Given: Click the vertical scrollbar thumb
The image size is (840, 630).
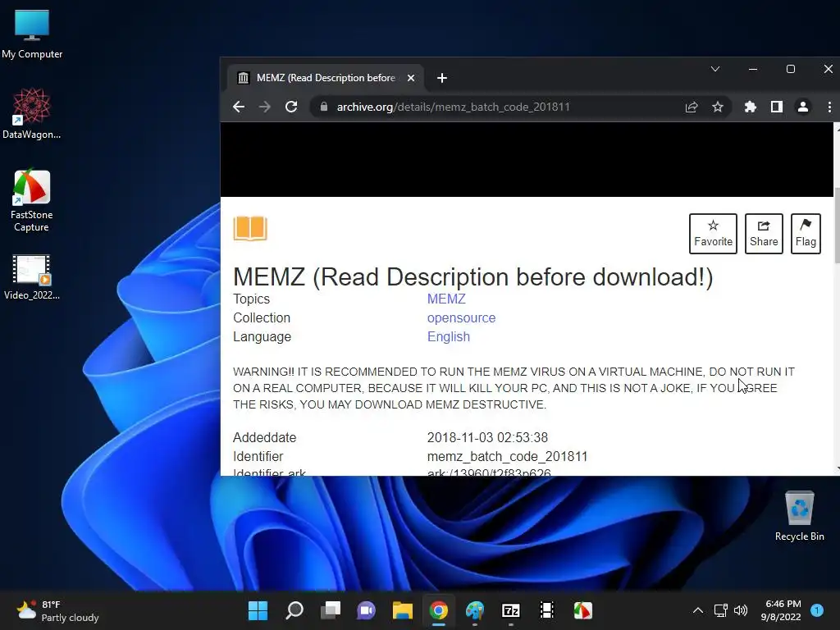Looking at the screenshot, I should [x=837, y=225].
